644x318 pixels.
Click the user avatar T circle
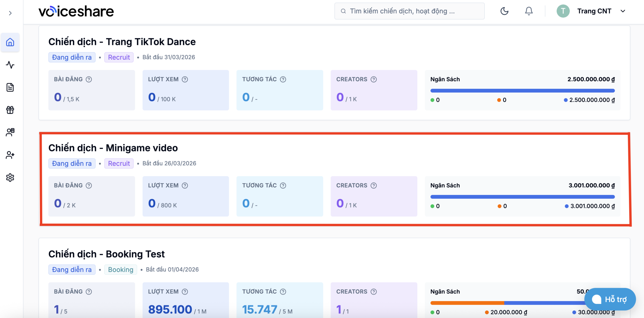[563, 11]
